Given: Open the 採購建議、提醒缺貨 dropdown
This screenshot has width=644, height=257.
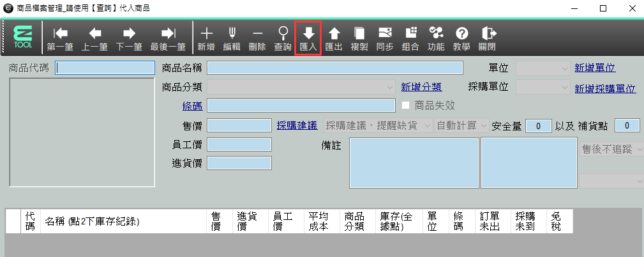Looking at the screenshot, I should click(378, 126).
